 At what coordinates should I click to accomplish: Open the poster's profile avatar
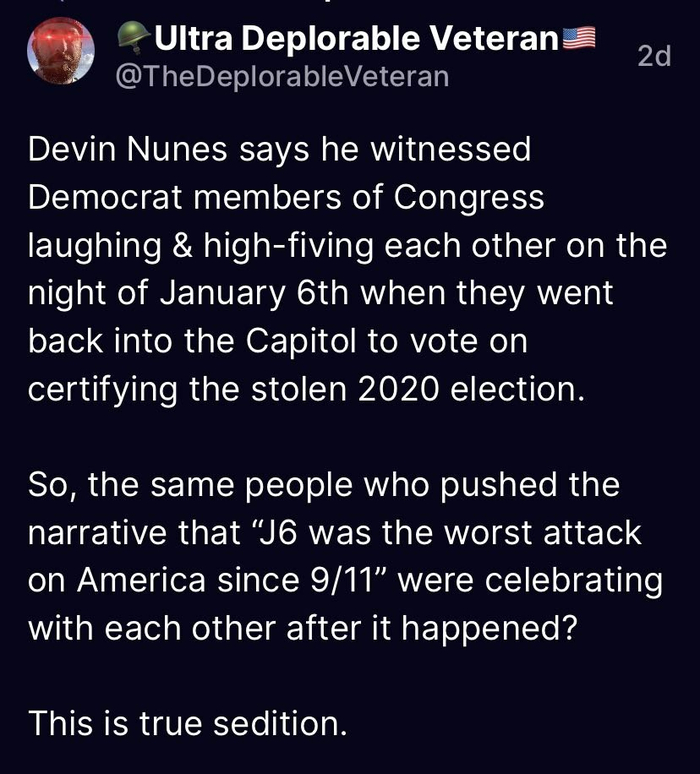pos(60,52)
